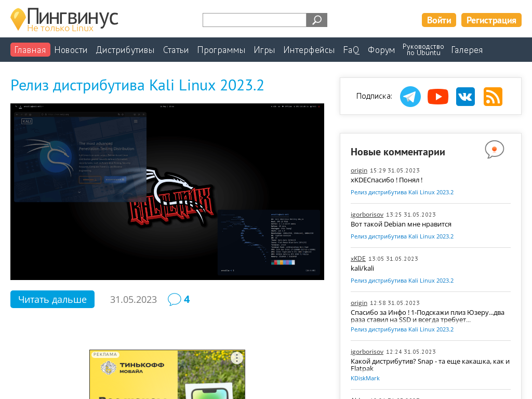Open the RSS feed icon
532x399 pixels.
point(493,97)
